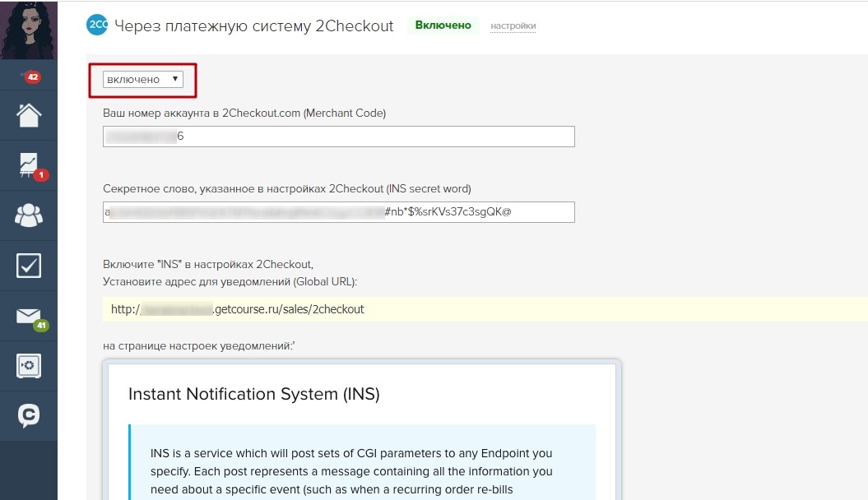Open the "включено" status dropdown
The height and width of the screenshot is (500, 868).
pos(143,80)
